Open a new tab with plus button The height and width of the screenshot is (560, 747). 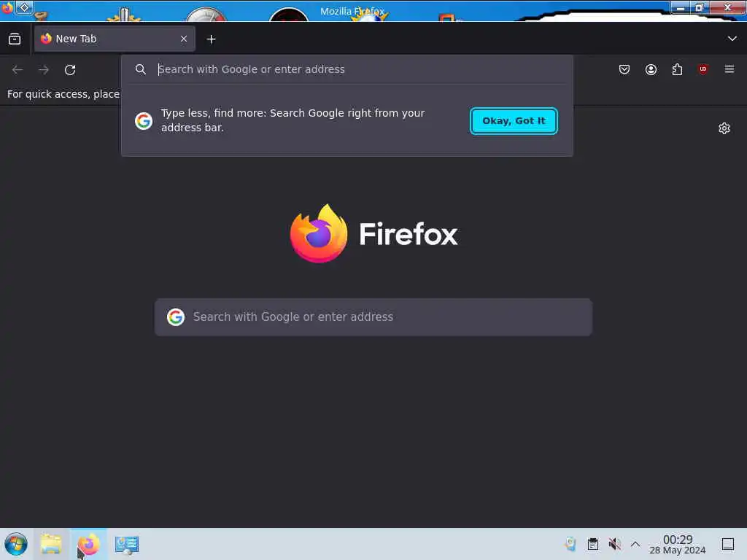point(211,39)
